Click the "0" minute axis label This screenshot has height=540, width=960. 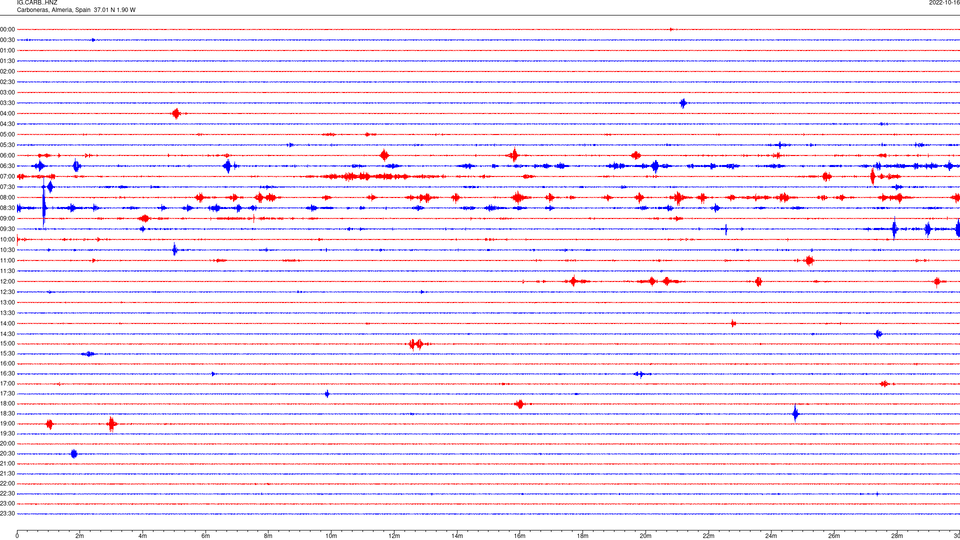tap(17, 536)
